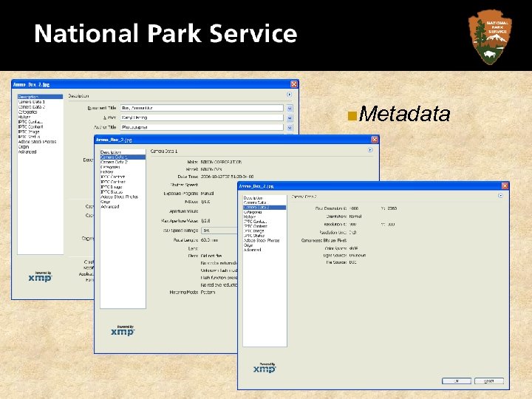Open the flyout menu in the Camera Data 2 window
Viewport: 532px width, 399px height.
coord(500,195)
